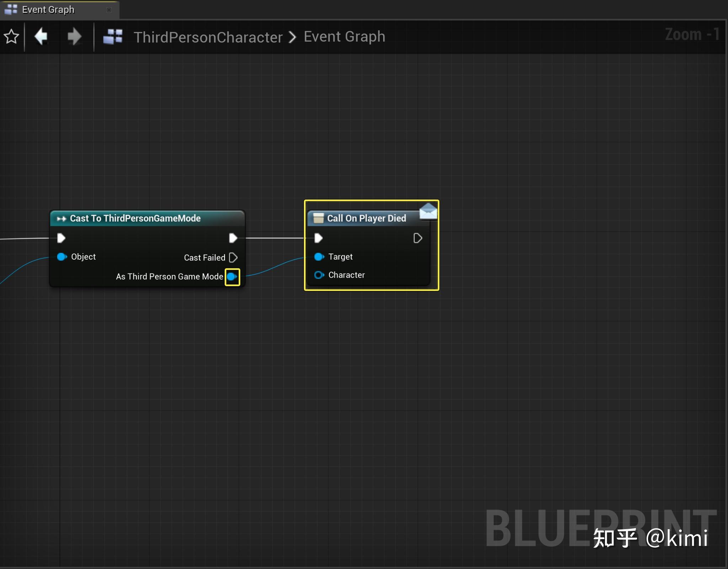
Task: Click the Target pin on Call On Player Died
Action: coord(319,257)
